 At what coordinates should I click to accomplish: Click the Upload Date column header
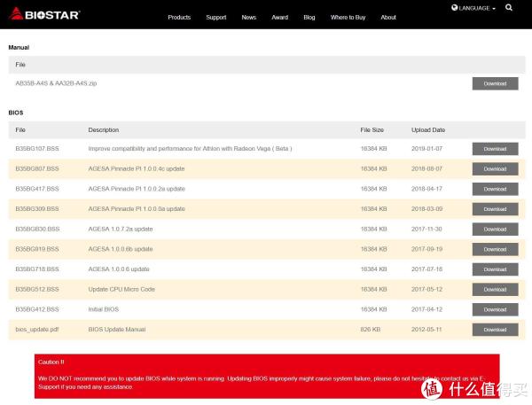(x=428, y=130)
